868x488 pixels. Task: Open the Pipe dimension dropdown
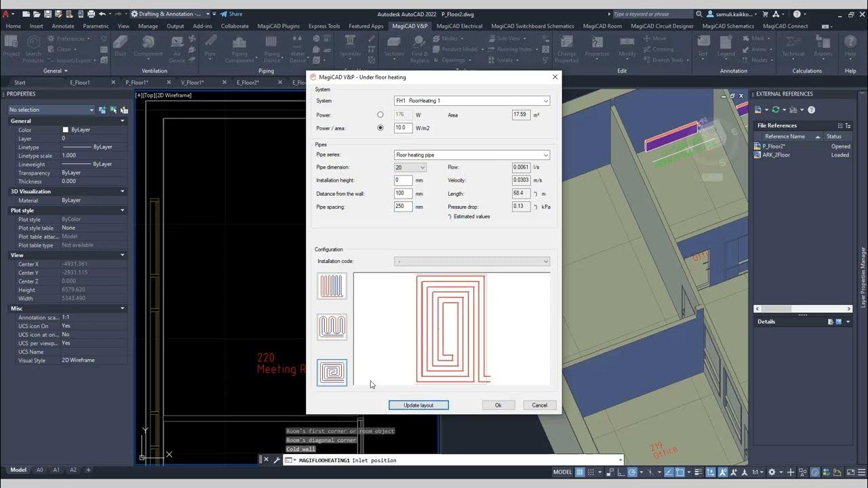point(410,167)
